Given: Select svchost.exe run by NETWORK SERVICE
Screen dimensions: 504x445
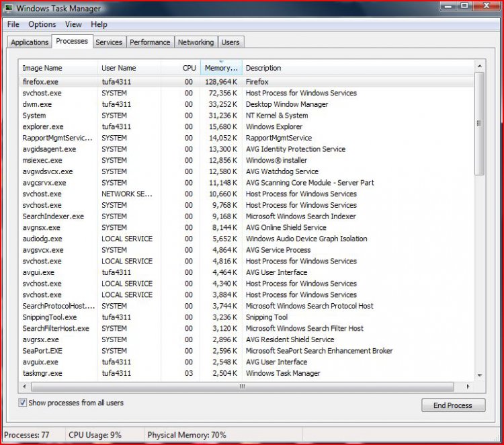Looking at the screenshot, I should click(x=246, y=194).
